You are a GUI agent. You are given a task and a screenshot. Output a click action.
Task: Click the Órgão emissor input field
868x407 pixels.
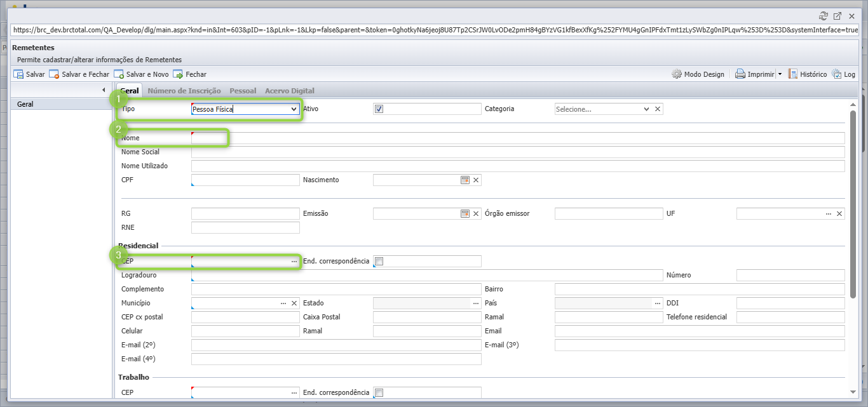tap(609, 214)
